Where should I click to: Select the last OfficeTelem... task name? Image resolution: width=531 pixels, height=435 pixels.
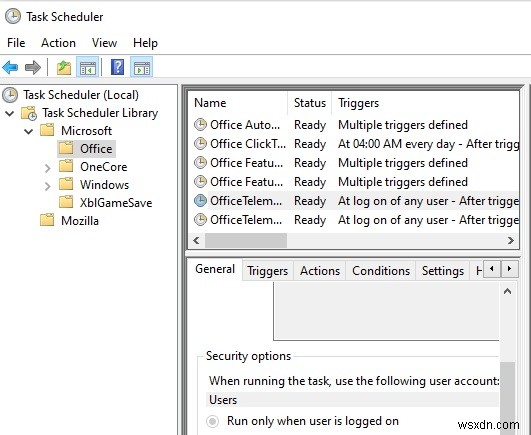246,220
